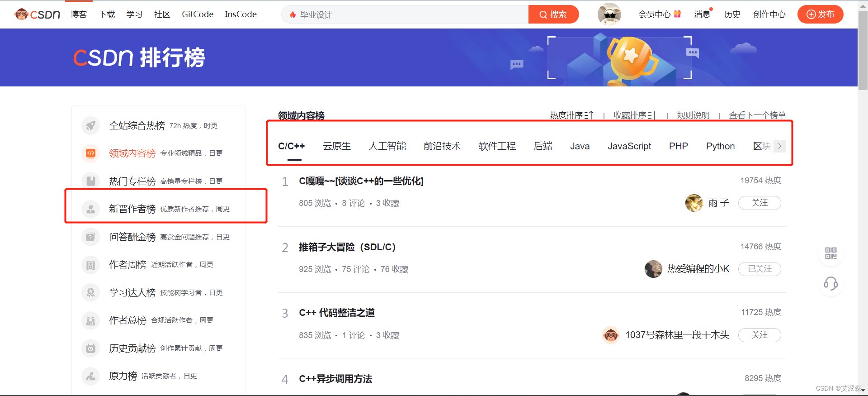Select the 后端 tab
The height and width of the screenshot is (396, 868).
pos(543,146)
